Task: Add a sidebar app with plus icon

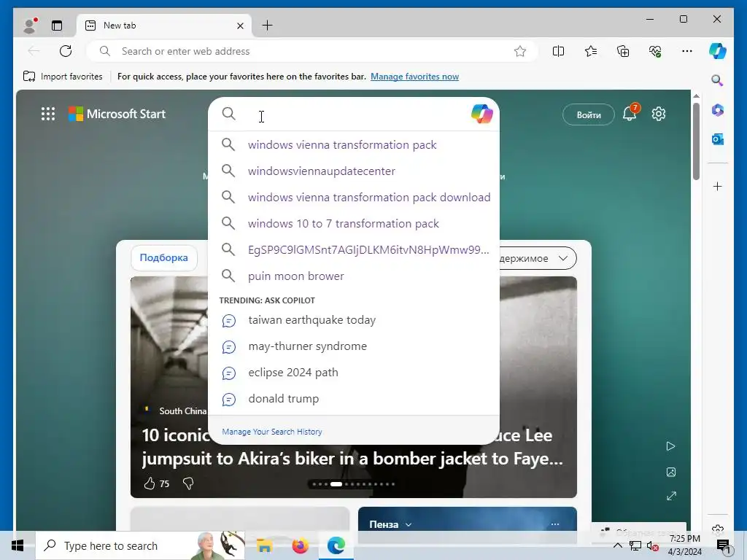Action: 718,186
